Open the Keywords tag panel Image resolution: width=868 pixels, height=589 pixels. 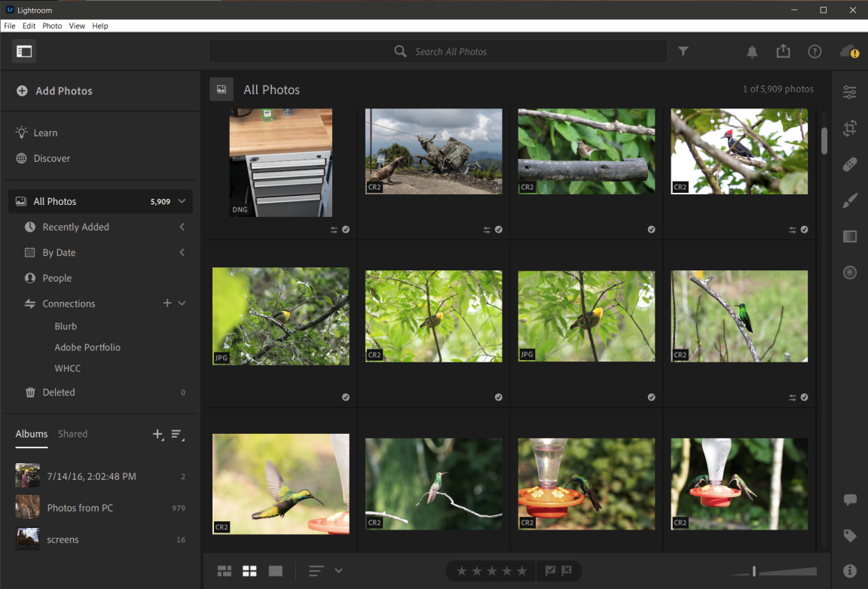(850, 536)
